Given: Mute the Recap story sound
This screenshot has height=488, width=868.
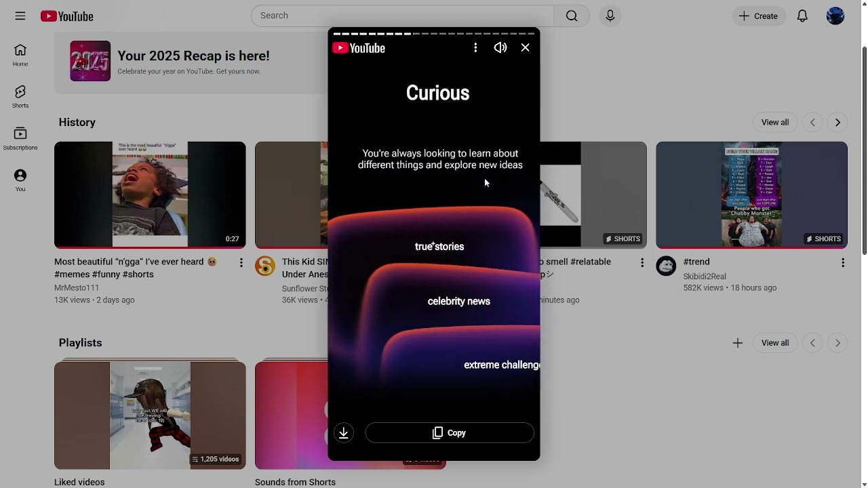Looking at the screenshot, I should click(x=500, y=47).
